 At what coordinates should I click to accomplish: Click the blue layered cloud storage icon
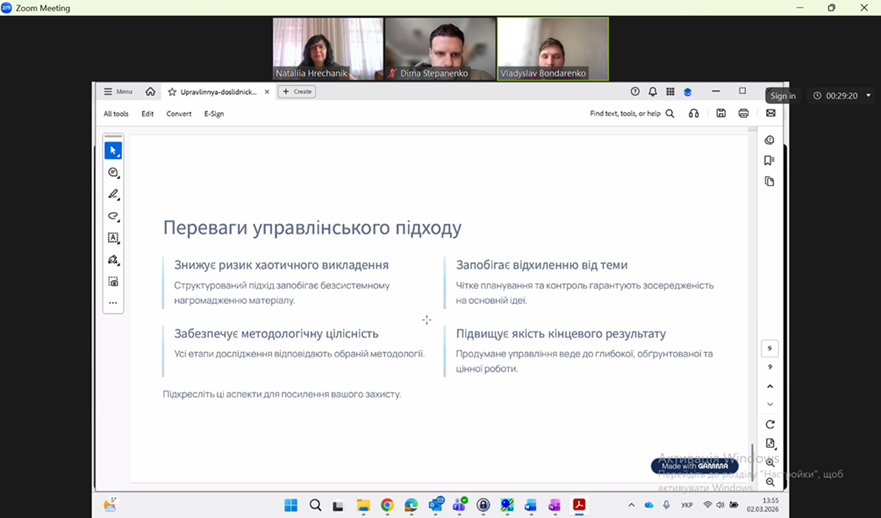[687, 92]
